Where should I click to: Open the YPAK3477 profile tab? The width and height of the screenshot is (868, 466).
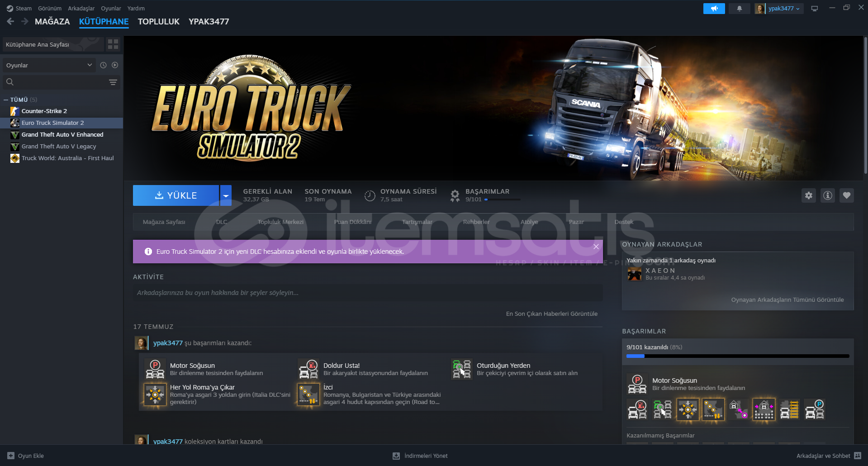pyautogui.click(x=209, y=21)
